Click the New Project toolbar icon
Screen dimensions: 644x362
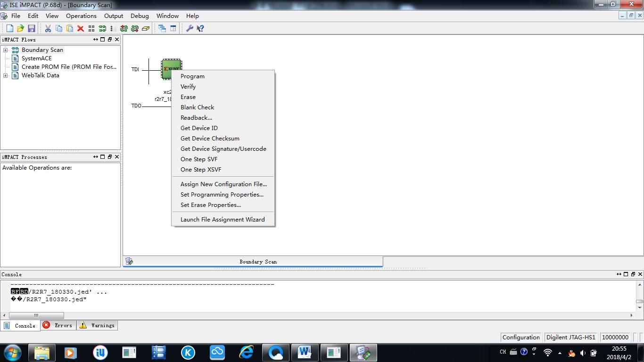pos(9,29)
